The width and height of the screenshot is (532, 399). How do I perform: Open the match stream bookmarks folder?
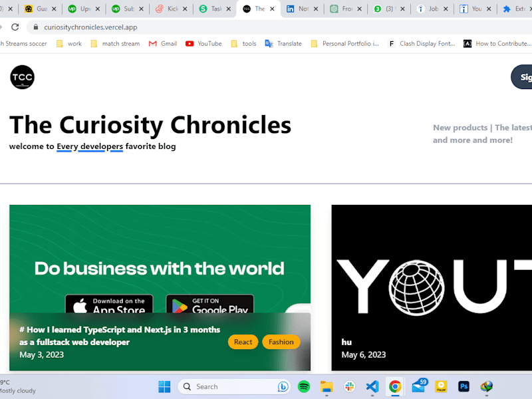click(115, 44)
